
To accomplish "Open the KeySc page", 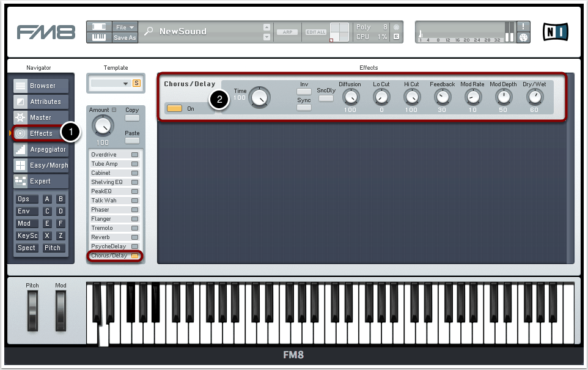I will click(27, 235).
